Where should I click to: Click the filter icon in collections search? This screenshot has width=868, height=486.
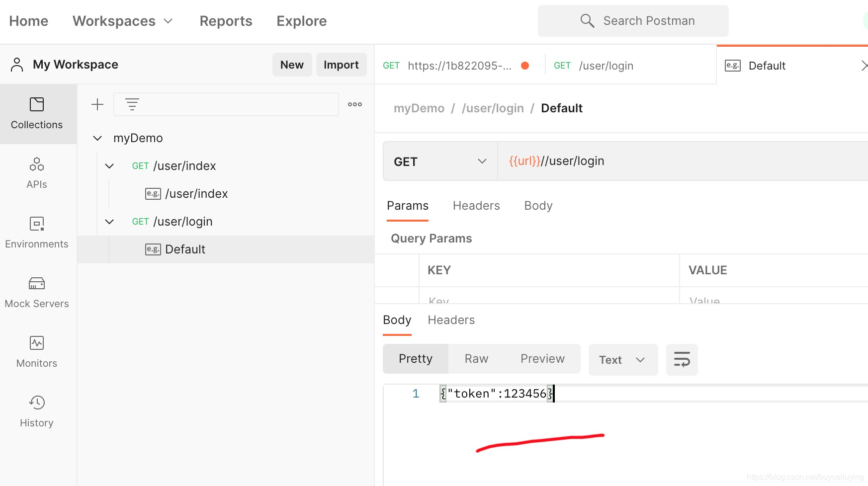(132, 104)
